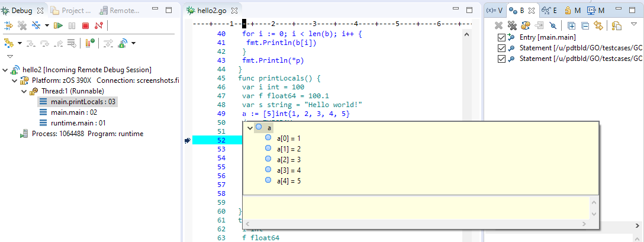Open dropdown beside debug listener icon
The height and width of the screenshot is (242, 644).
click(133, 43)
